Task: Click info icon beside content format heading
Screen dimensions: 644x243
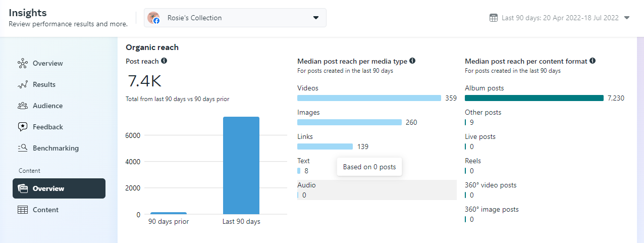Action: point(593,61)
